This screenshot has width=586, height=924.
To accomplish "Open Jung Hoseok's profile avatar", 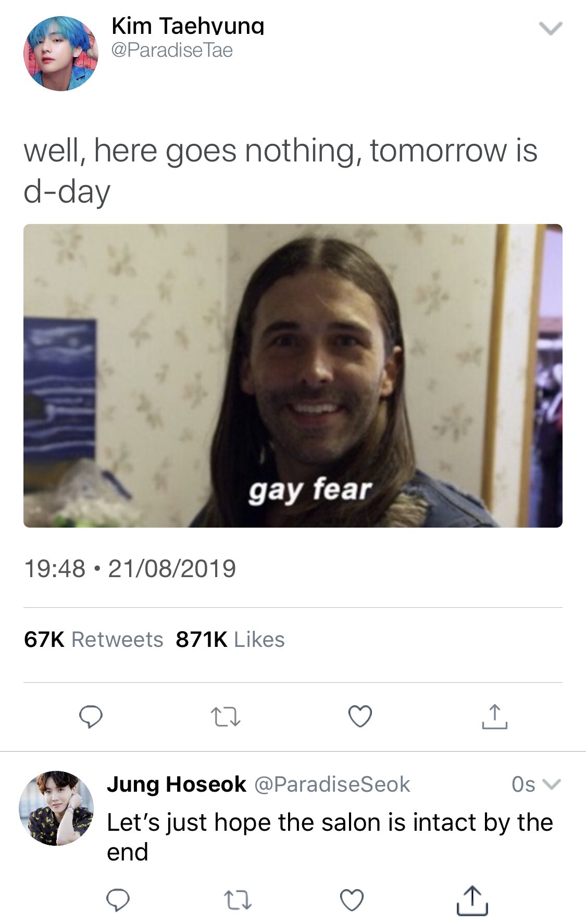I will (x=56, y=808).
